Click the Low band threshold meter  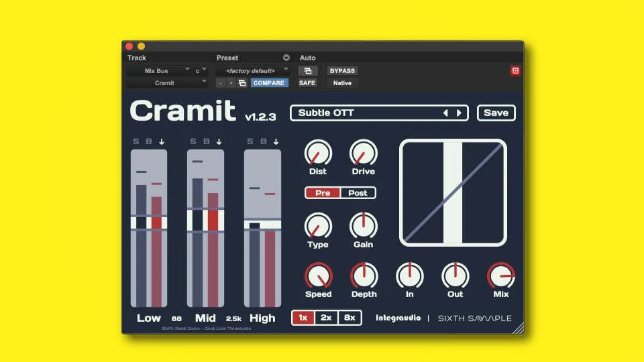click(x=149, y=228)
